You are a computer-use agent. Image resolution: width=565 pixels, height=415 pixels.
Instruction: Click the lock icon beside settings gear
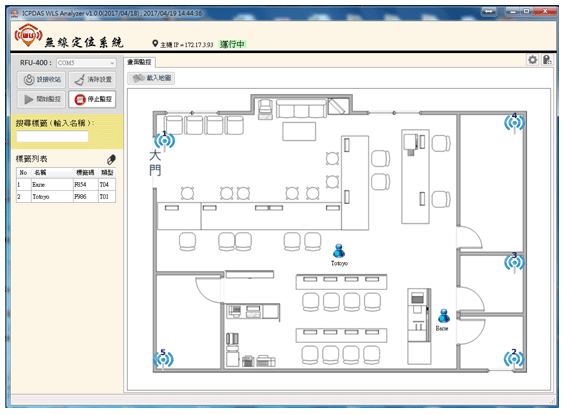547,60
